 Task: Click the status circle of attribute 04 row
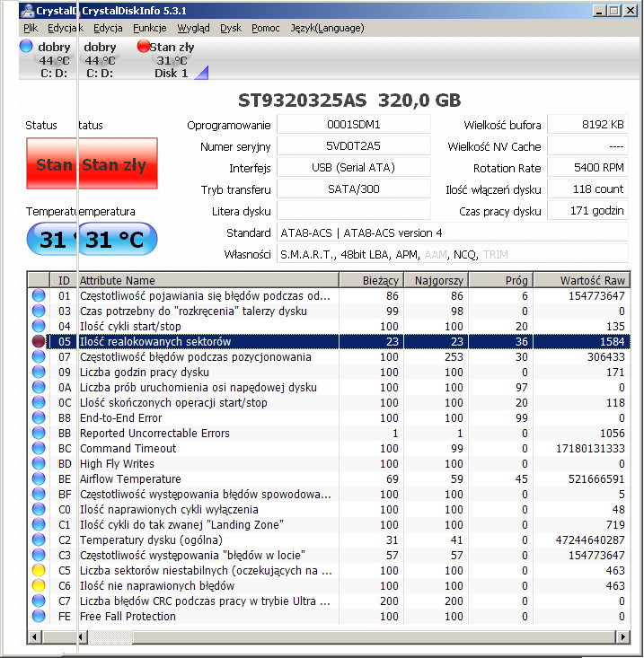39,326
